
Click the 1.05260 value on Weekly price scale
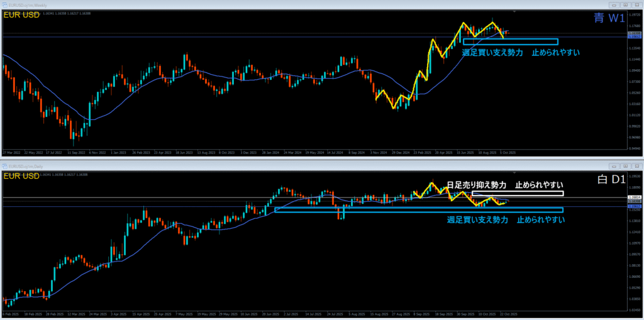click(634, 92)
